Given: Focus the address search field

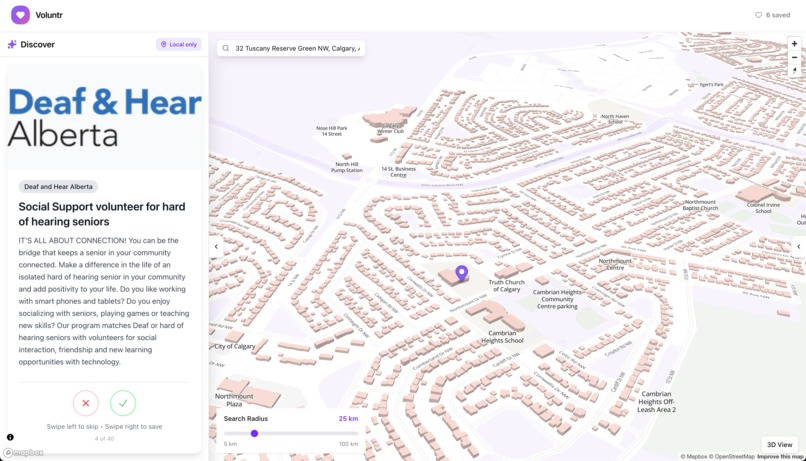Looking at the screenshot, I should [x=291, y=48].
